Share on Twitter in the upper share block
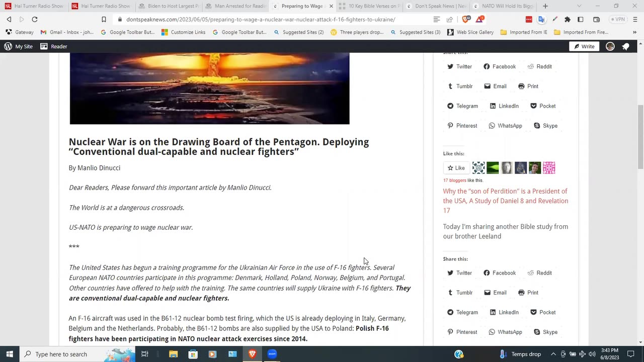This screenshot has height=362, width=644. (x=459, y=66)
